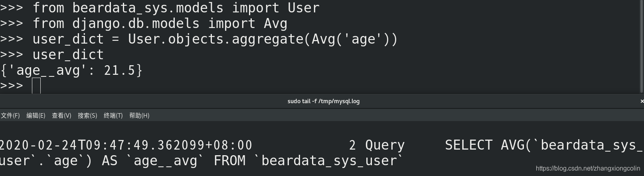Click the word Query in the log
The width and height of the screenshot is (644, 176).
[x=385, y=145]
